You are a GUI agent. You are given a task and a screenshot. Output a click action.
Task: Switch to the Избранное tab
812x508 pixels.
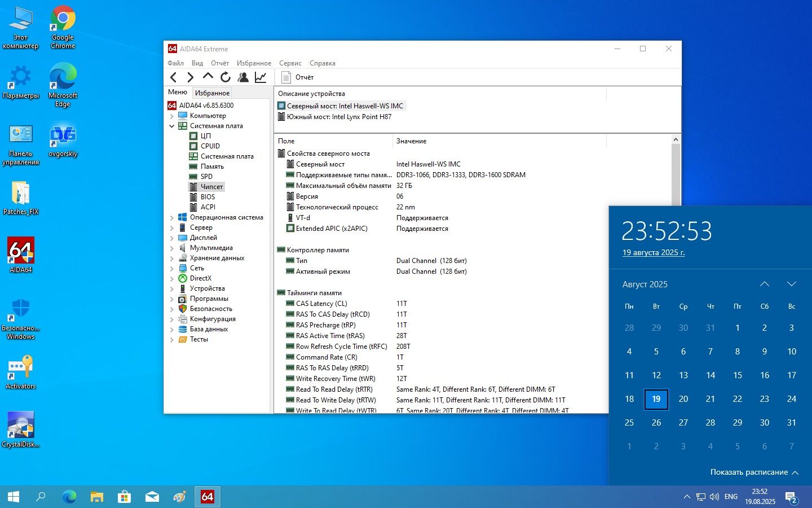(x=212, y=93)
